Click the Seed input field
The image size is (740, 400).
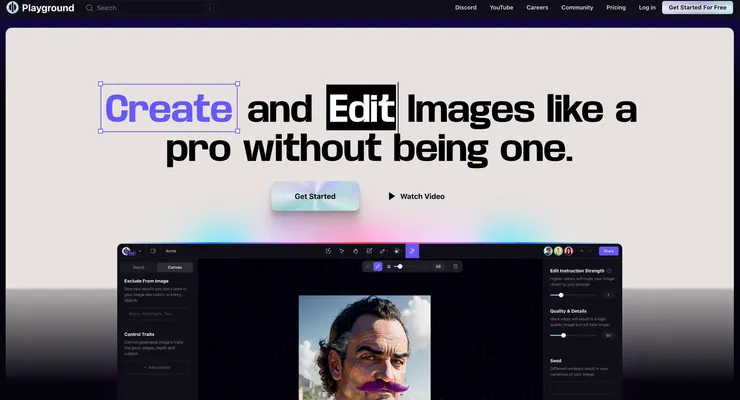coord(582,389)
